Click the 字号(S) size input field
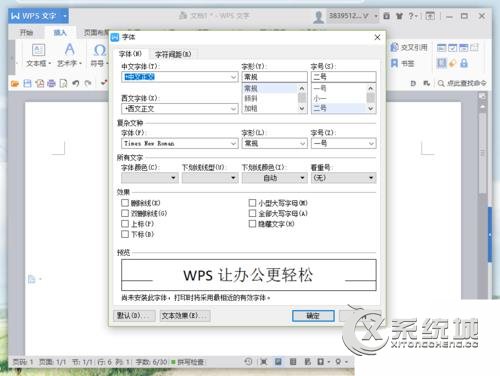The height and width of the screenshot is (376, 500). coord(343,77)
